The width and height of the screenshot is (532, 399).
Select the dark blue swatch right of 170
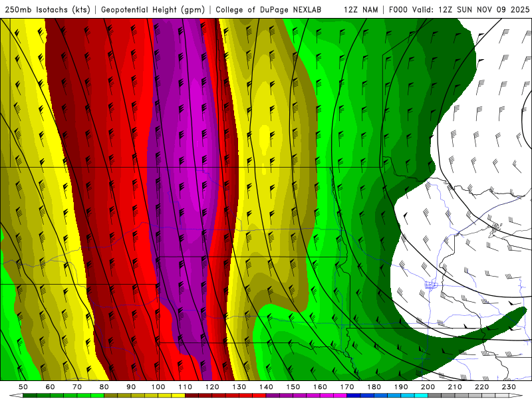point(354,396)
